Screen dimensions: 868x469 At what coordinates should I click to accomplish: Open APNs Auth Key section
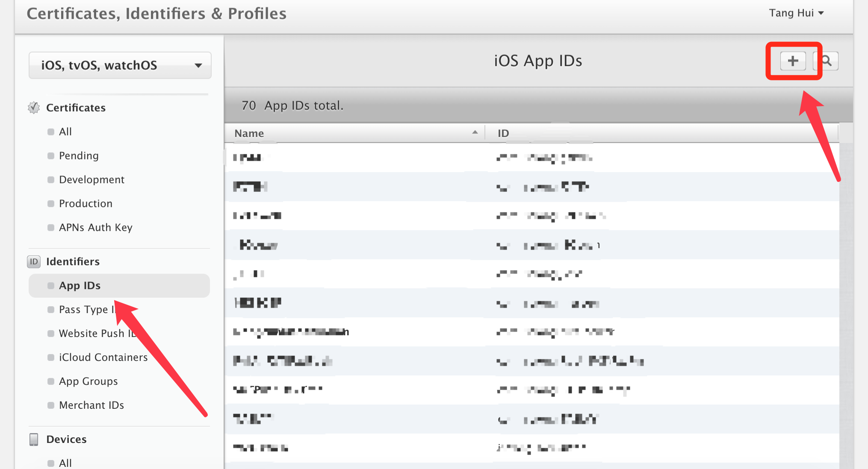tap(95, 227)
